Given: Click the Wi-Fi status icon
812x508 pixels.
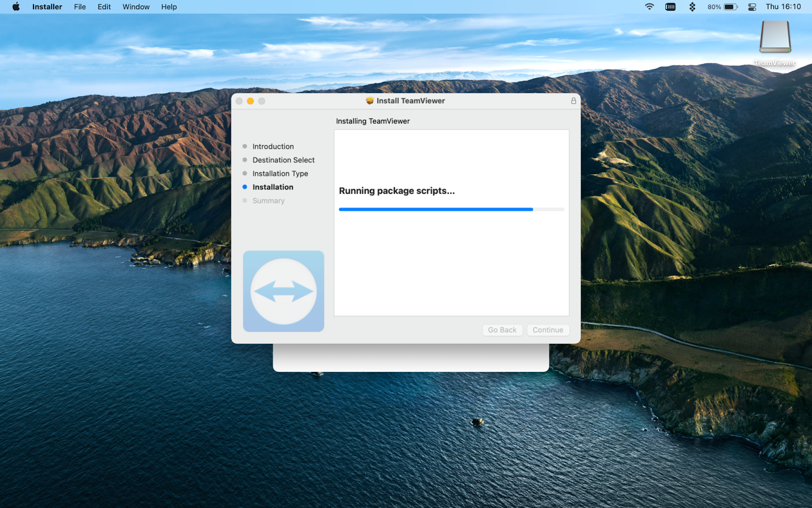Looking at the screenshot, I should tap(649, 7).
